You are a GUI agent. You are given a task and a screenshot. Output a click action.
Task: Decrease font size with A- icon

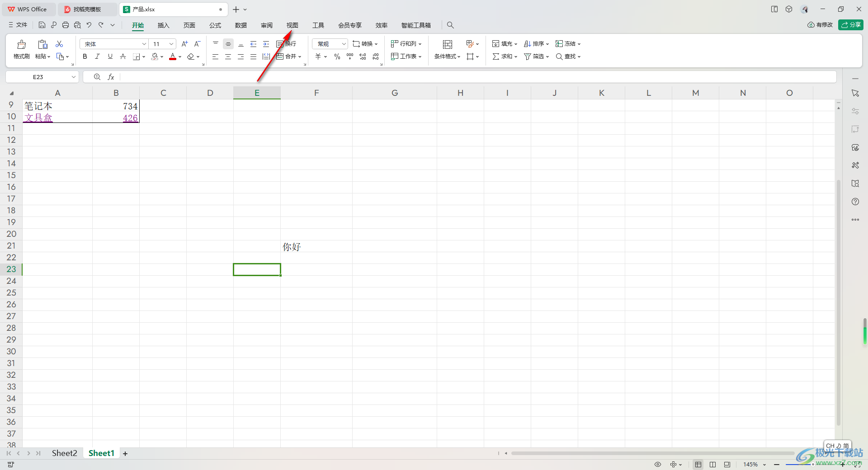(x=197, y=44)
